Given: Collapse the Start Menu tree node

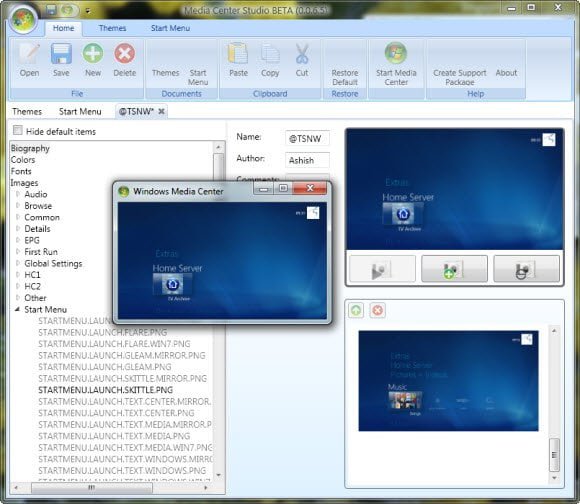Looking at the screenshot, I should [17, 309].
